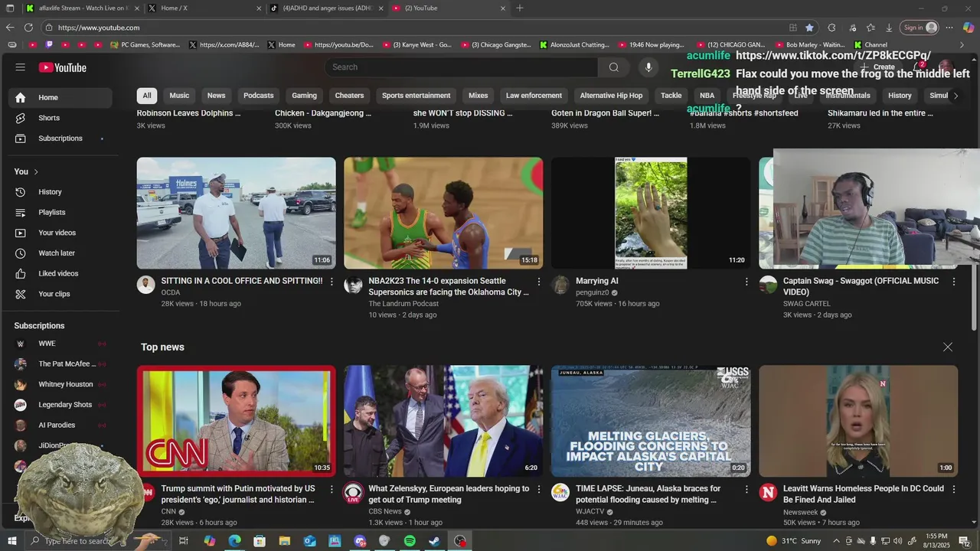
Task: Open Shorts in the sidebar
Action: tap(60, 118)
